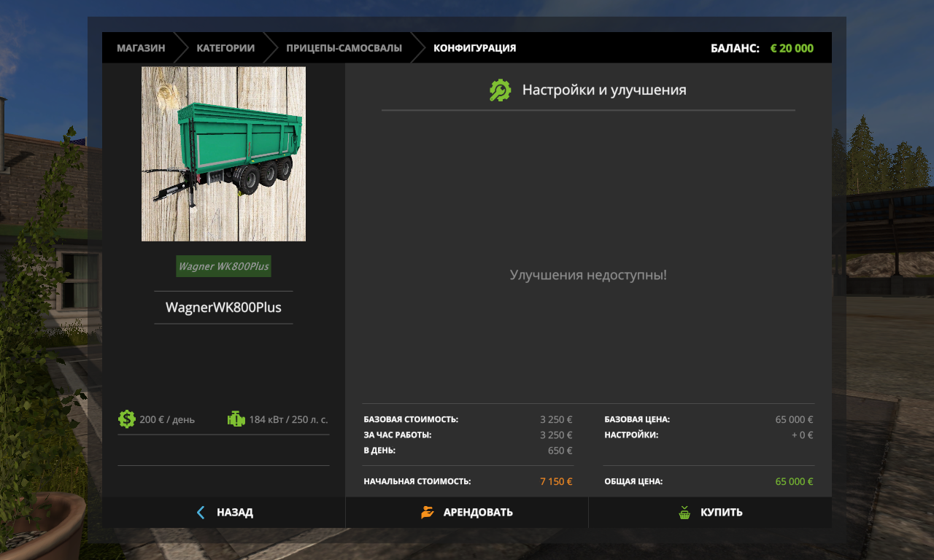
Task: Click the green shopping basket icon
Action: point(684,513)
